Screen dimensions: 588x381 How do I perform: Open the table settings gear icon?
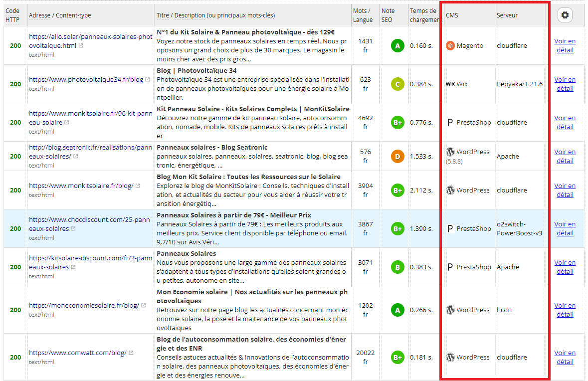565,15
